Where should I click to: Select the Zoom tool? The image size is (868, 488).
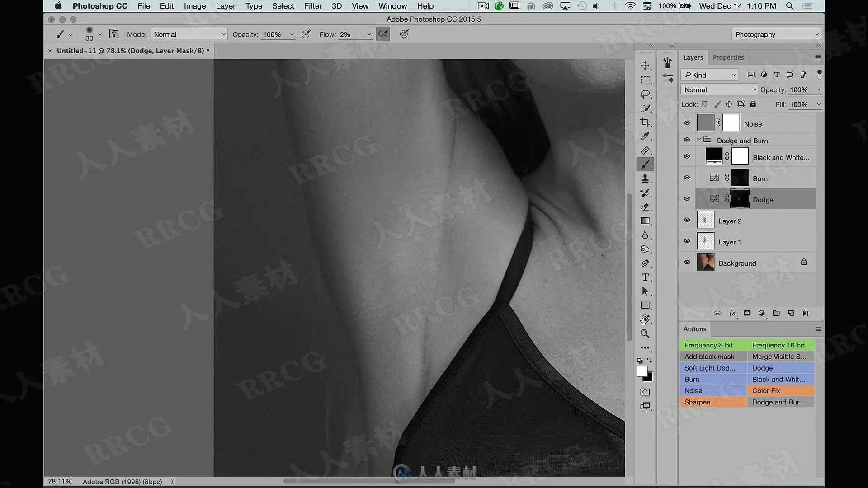pyautogui.click(x=645, y=333)
